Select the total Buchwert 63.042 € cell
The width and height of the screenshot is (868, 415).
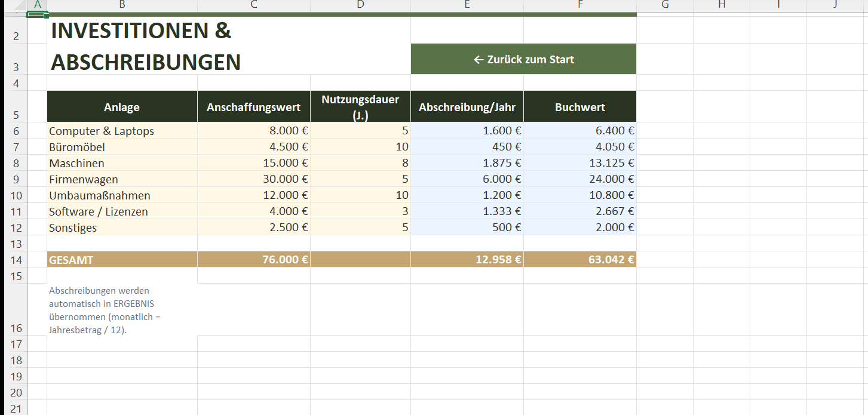pyautogui.click(x=579, y=260)
